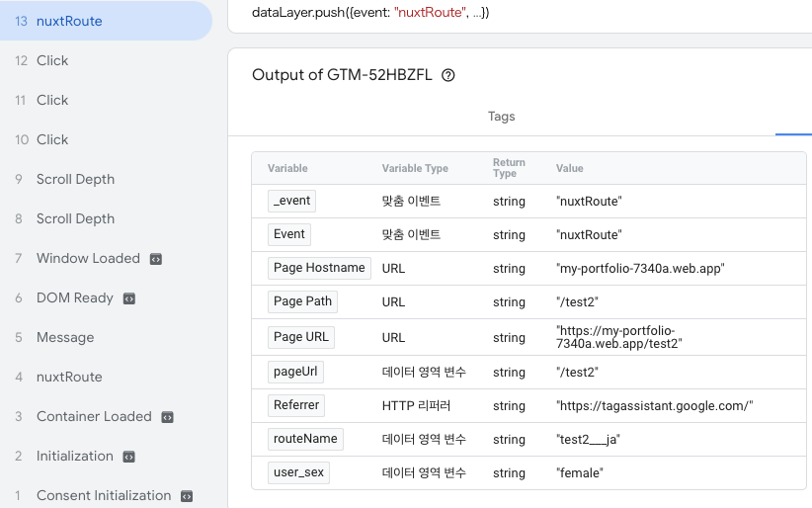Viewport: 812px width, 508px height.
Task: Click the Page Hostname variable chip
Action: [319, 268]
